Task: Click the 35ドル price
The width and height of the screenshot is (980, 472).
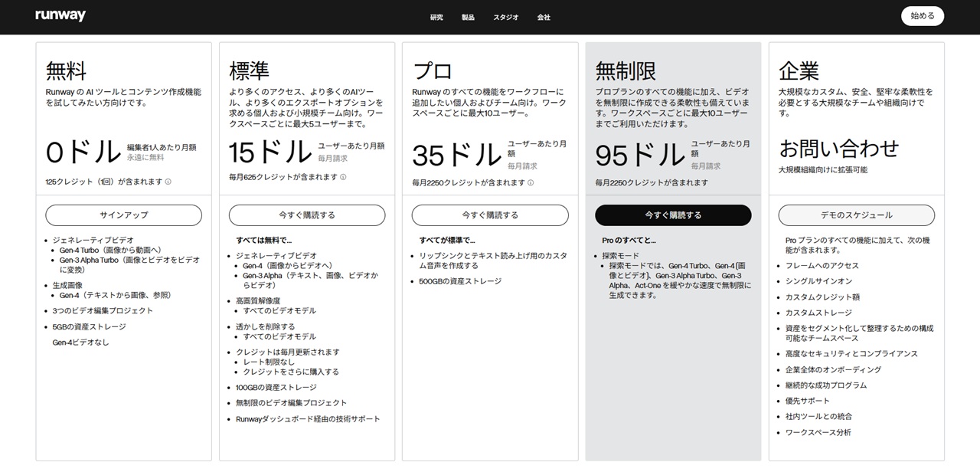Action: click(x=456, y=156)
